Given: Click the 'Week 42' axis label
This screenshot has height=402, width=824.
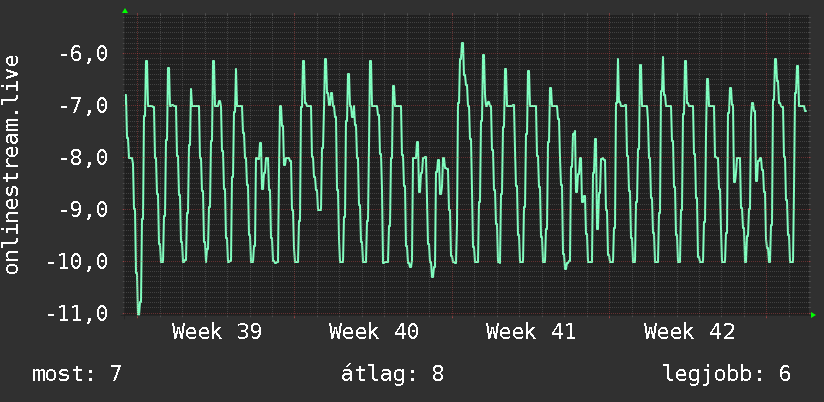Looking at the screenshot, I should click(689, 332).
